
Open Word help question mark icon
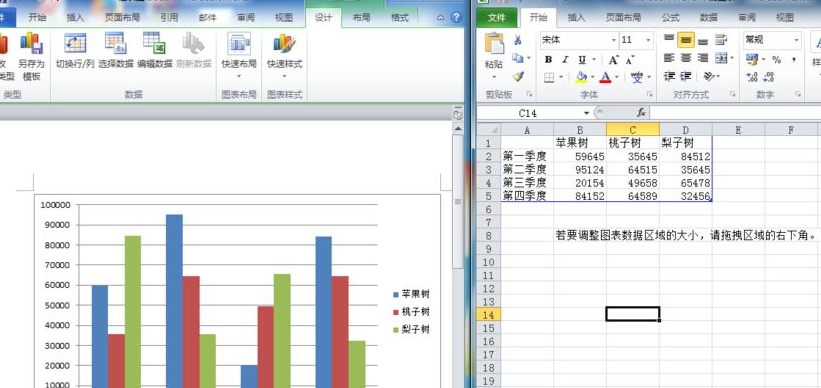pyautogui.click(x=456, y=18)
